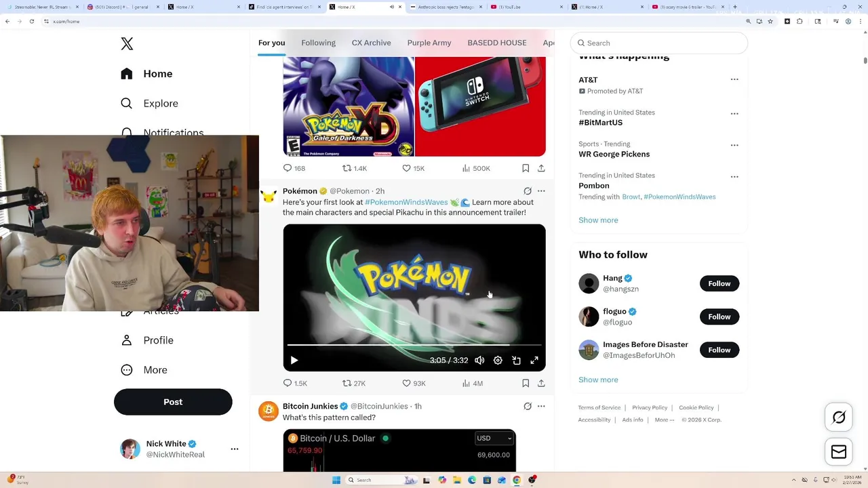Open the Privacy Policy link

(x=650, y=407)
